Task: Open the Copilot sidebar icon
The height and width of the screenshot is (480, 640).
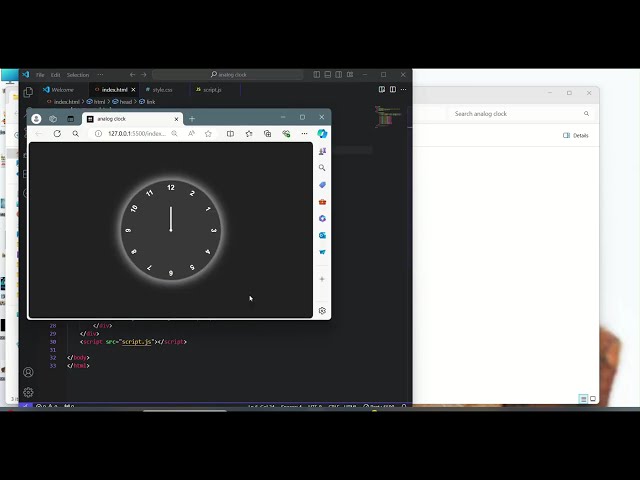Action: 322,133
